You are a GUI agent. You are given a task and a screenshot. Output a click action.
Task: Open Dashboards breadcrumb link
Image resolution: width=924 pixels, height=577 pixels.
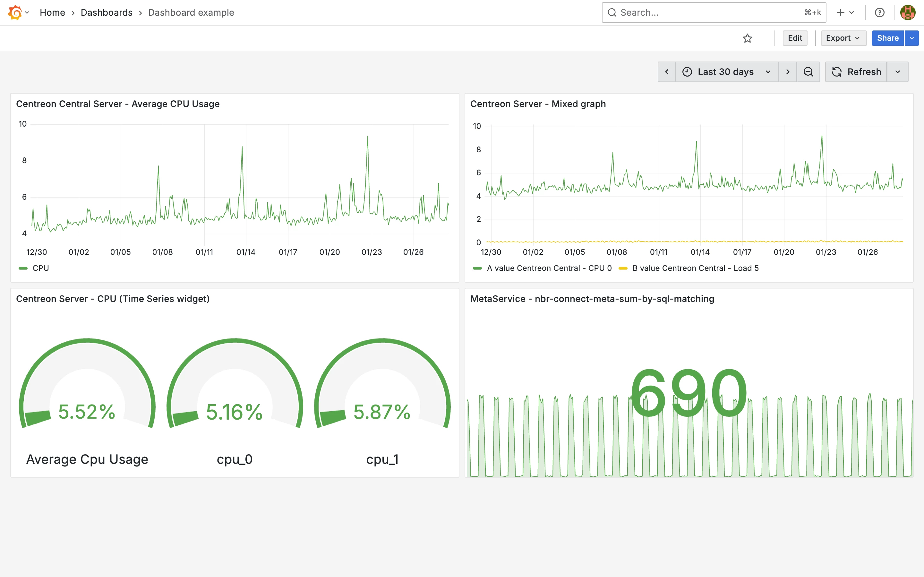(x=107, y=13)
